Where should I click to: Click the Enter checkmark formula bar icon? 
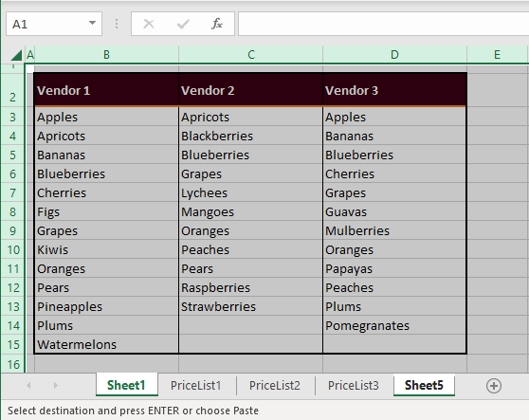[x=183, y=24]
